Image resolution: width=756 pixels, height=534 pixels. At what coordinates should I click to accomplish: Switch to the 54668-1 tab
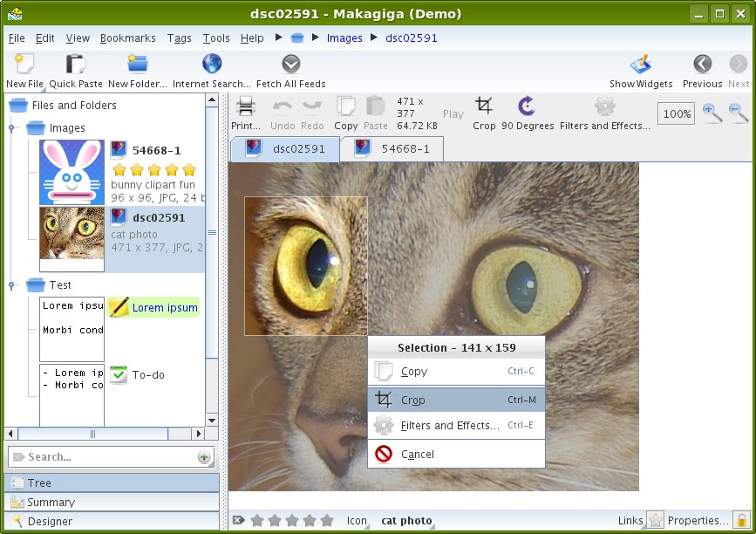392,149
